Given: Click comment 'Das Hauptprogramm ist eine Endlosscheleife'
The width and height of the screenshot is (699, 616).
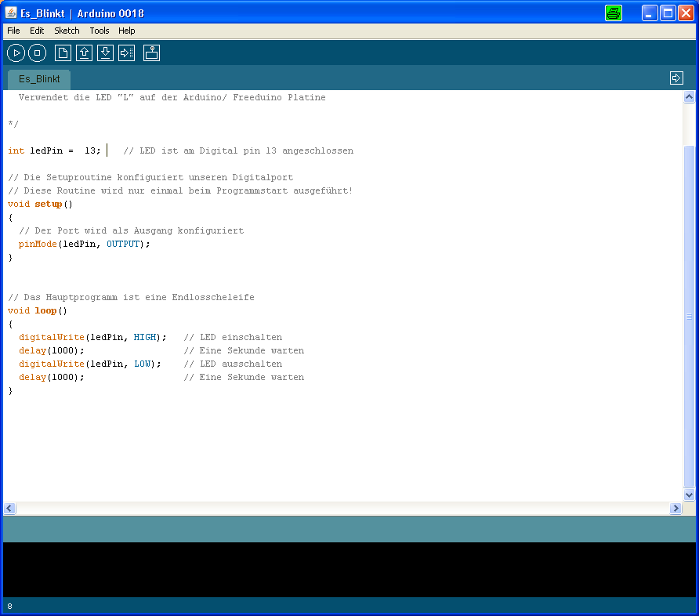Looking at the screenshot, I should 131,297.
